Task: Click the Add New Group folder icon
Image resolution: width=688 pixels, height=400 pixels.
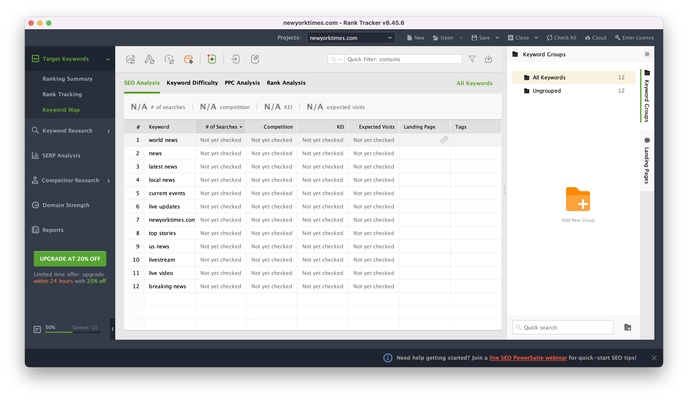Action: (578, 200)
